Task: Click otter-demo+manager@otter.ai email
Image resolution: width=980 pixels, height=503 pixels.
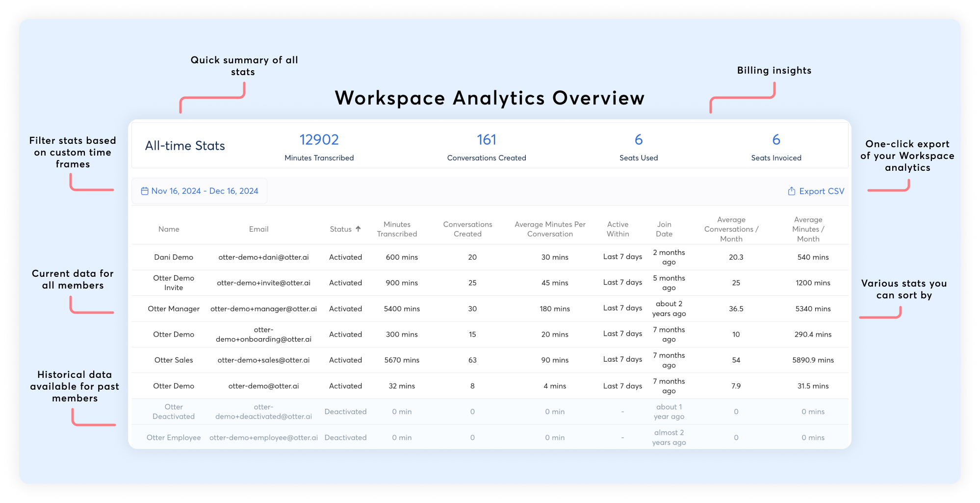Action: pyautogui.click(x=263, y=309)
